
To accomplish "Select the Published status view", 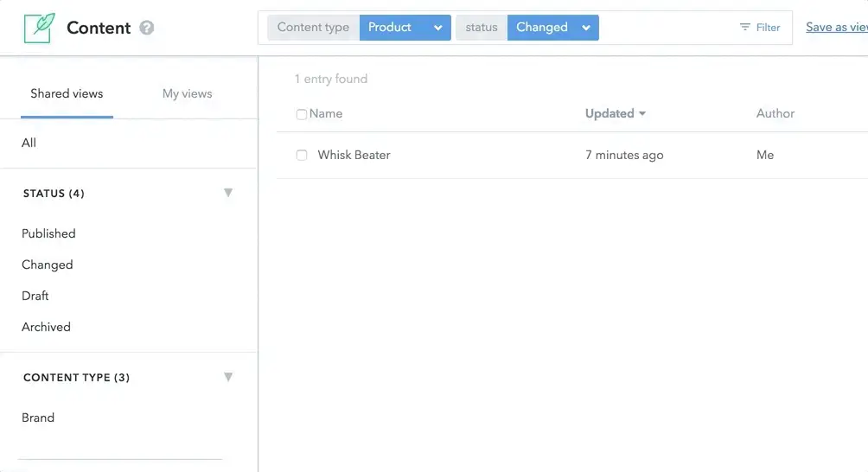I will [48, 233].
